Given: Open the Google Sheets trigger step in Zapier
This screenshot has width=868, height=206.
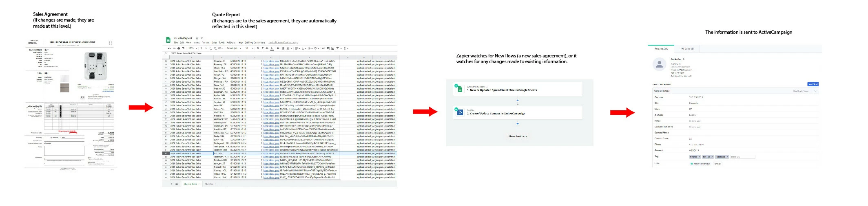Looking at the screenshot, I should tap(517, 90).
